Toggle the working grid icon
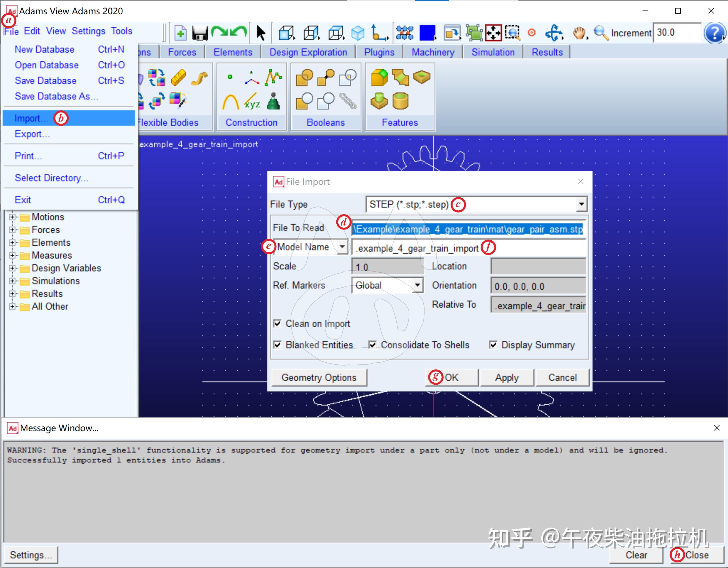Viewport: 728px width, 568px height. pos(405,33)
